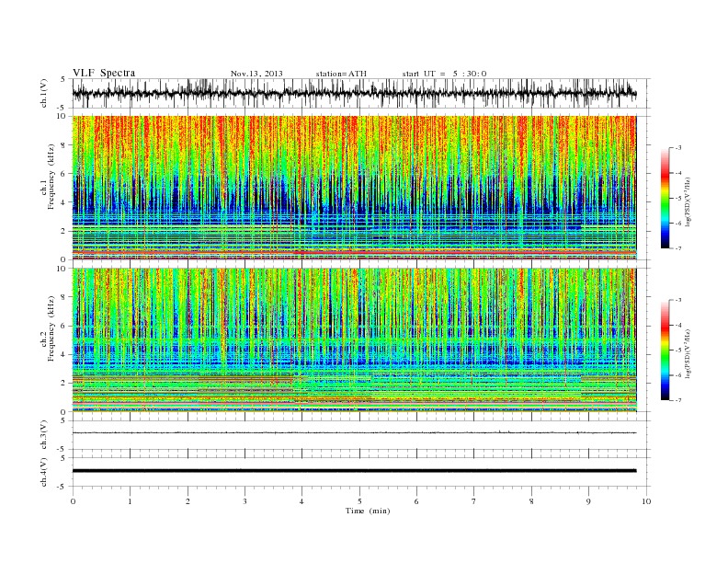Image resolution: width=728 pixels, height=563 pixels.
Task: Click the "8" kHz tick of ch.1 spectrogram
Action: click(63, 145)
